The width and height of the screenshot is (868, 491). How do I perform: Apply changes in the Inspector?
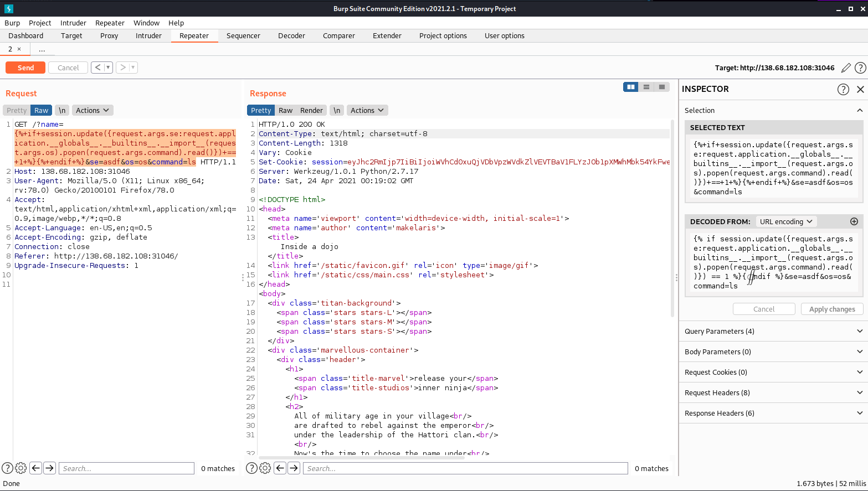point(832,309)
